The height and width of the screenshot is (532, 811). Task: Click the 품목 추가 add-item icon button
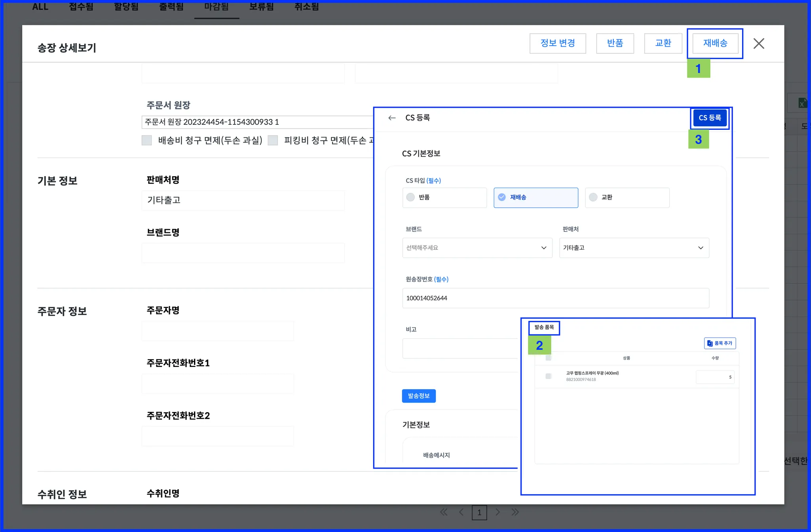[x=720, y=343]
